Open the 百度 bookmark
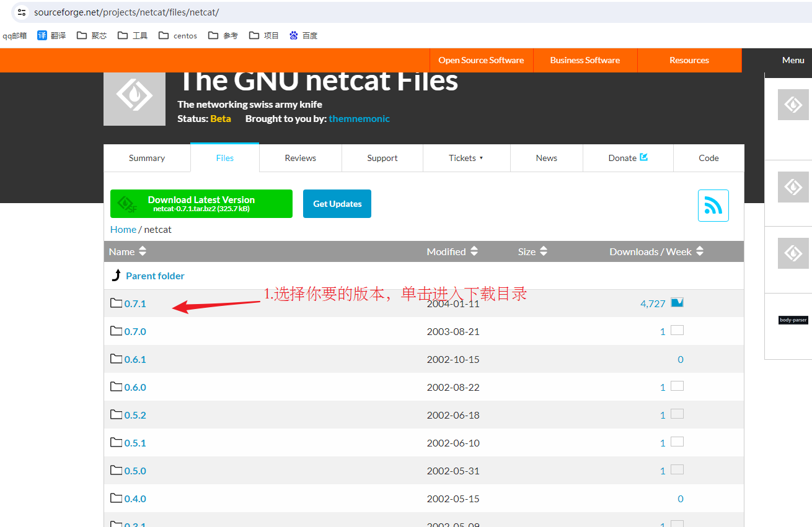Screen dimensions: 812x527 [303, 35]
